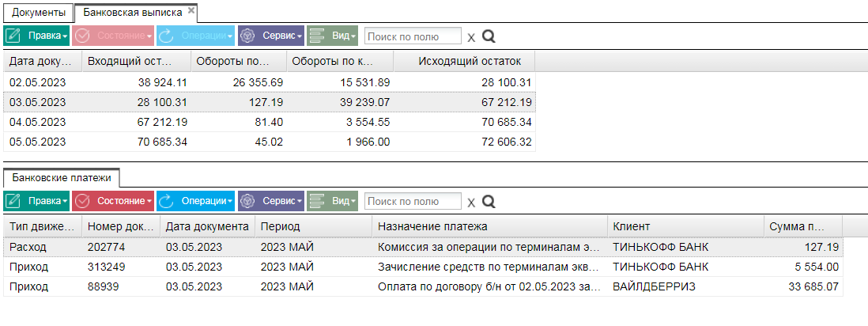This screenshot has height=326, width=868.
Task: Expand the upper Вид dropdown
Action: tap(332, 36)
